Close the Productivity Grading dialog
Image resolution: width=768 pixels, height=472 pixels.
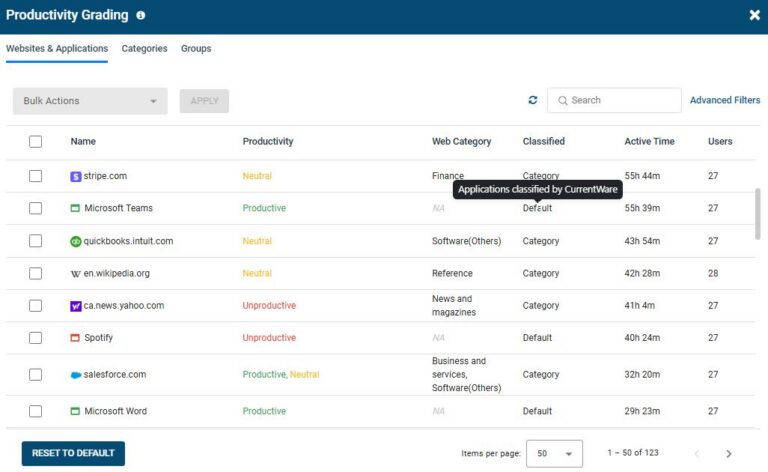(x=754, y=15)
